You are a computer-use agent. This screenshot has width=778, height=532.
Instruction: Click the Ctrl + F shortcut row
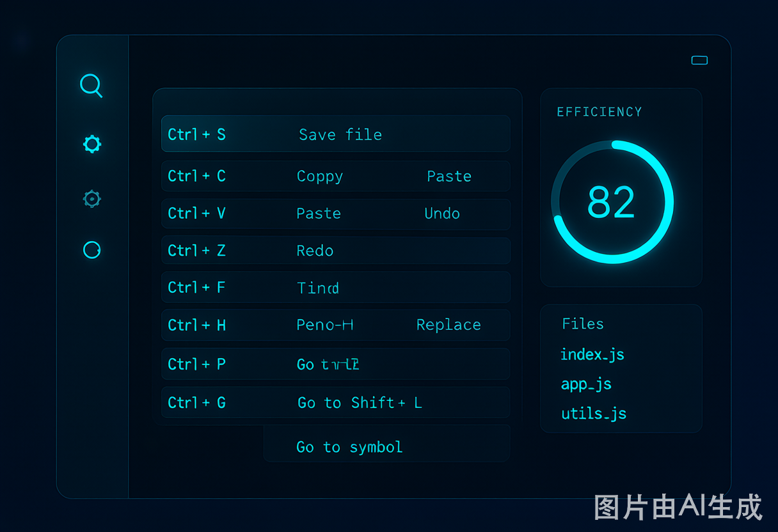[x=336, y=287]
